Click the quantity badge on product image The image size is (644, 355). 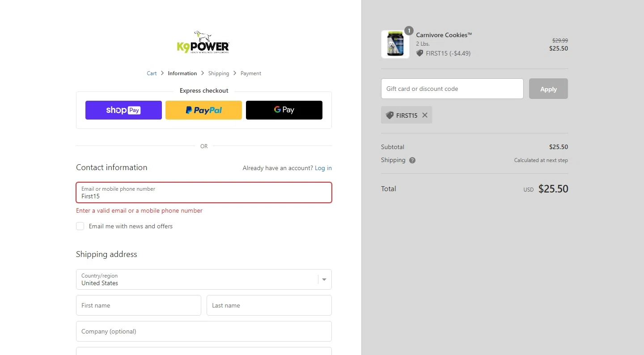(x=409, y=30)
